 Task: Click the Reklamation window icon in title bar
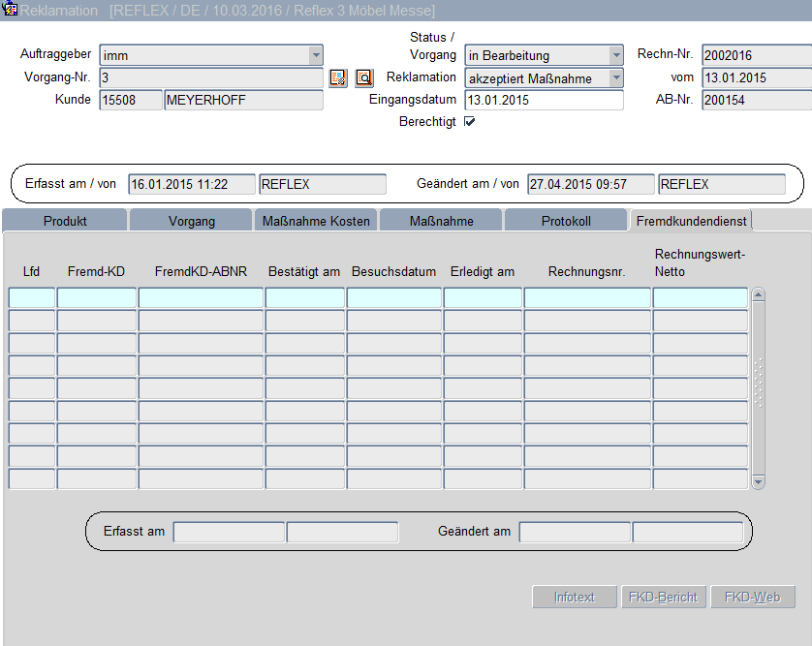[10, 10]
